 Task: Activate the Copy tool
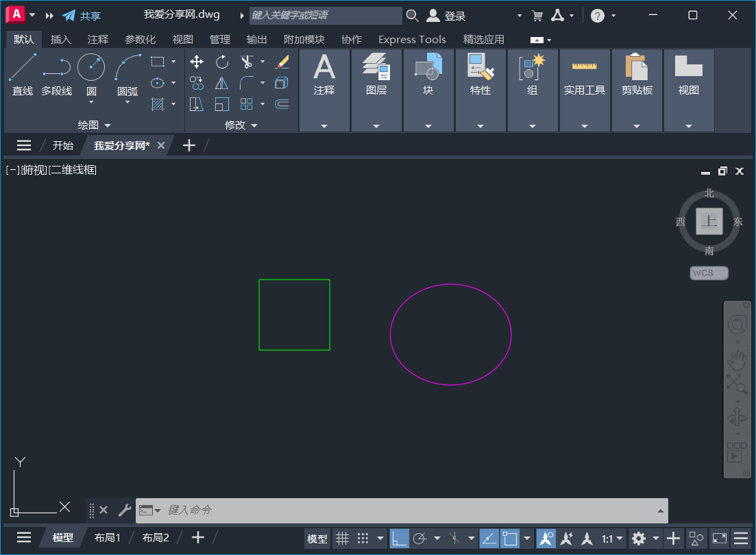196,83
